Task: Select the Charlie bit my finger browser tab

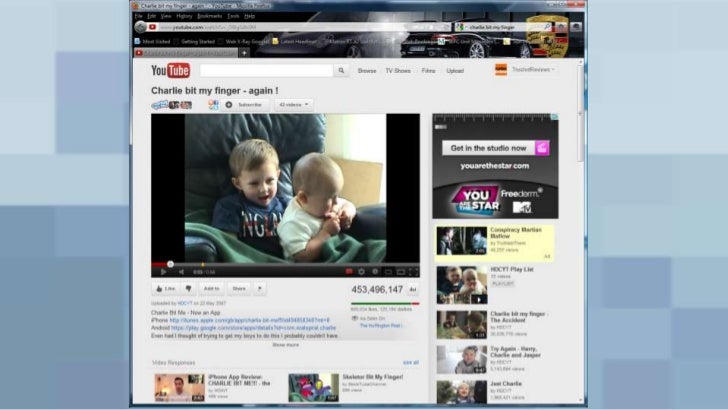Action: pos(186,53)
